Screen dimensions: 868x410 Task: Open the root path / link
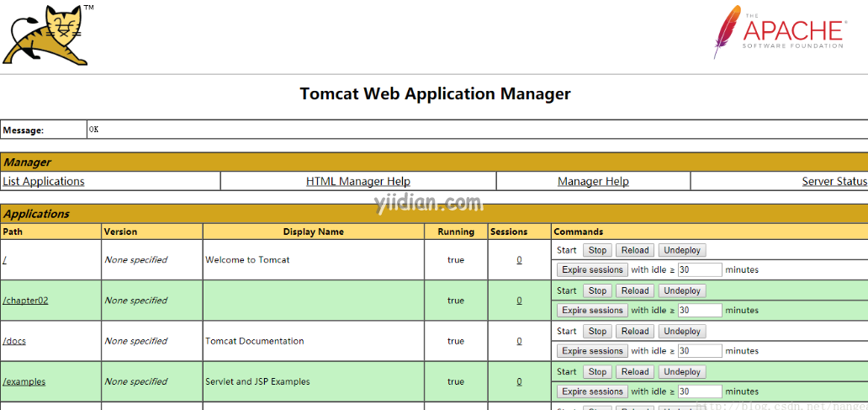coord(4,260)
